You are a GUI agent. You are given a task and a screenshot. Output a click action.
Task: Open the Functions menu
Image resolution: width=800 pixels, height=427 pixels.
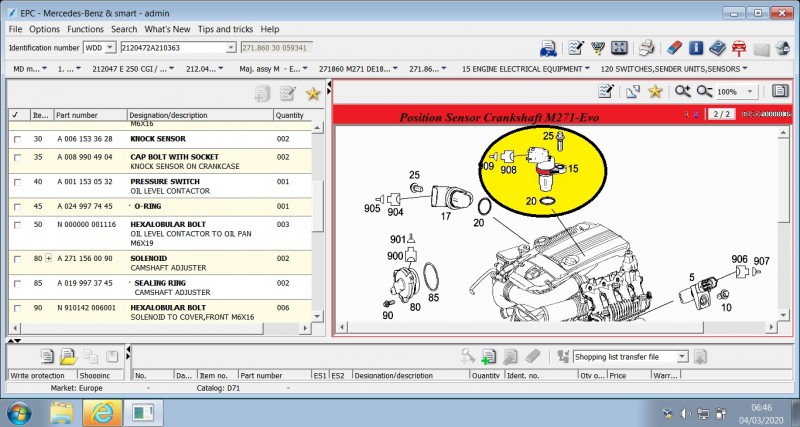click(85, 29)
